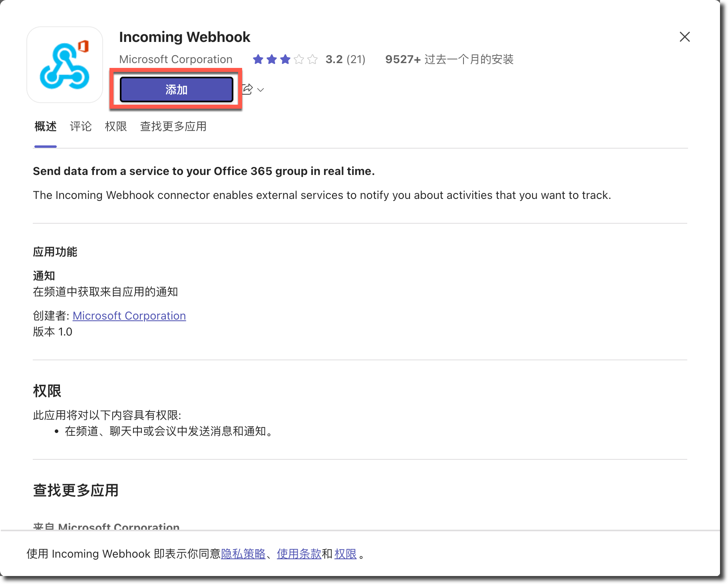Image resolution: width=728 pixels, height=584 pixels.
Task: Select the 概述 tab
Action: pos(45,127)
